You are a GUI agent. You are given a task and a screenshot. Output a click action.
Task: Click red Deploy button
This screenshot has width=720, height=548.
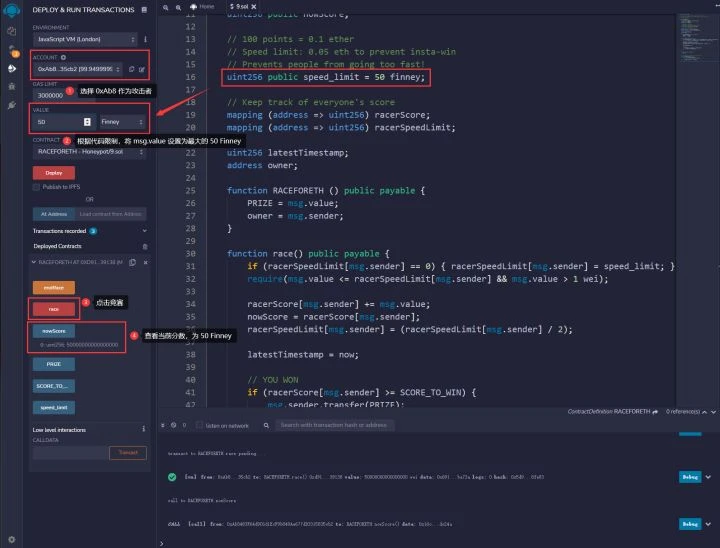pos(54,173)
